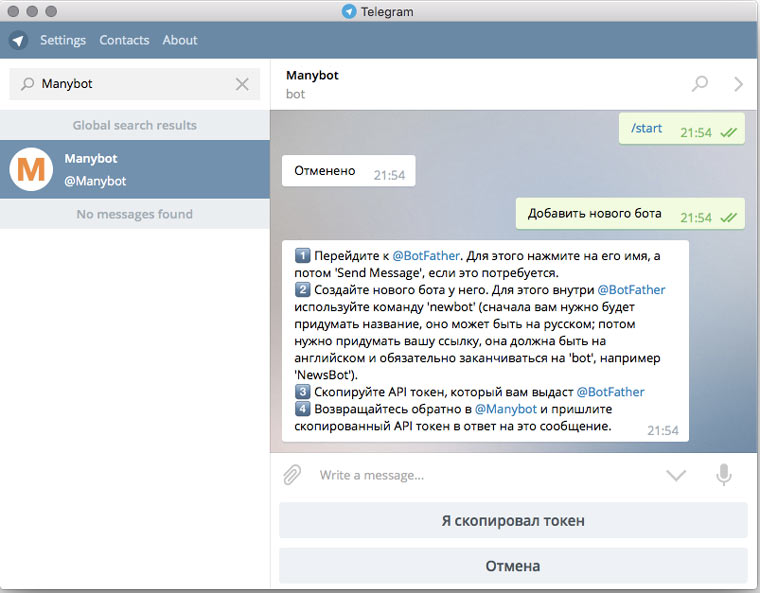
Task: Collapse bot keyboard with down chevron
Action: (676, 475)
